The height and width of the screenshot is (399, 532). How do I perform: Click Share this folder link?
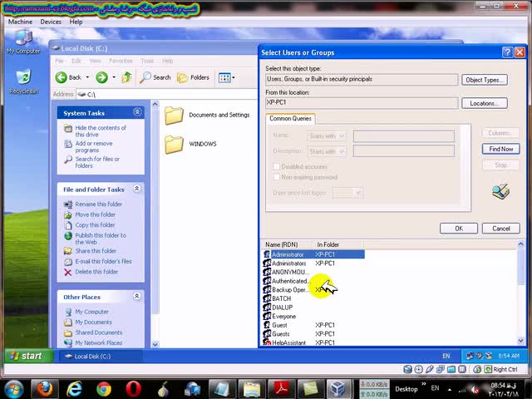point(96,251)
